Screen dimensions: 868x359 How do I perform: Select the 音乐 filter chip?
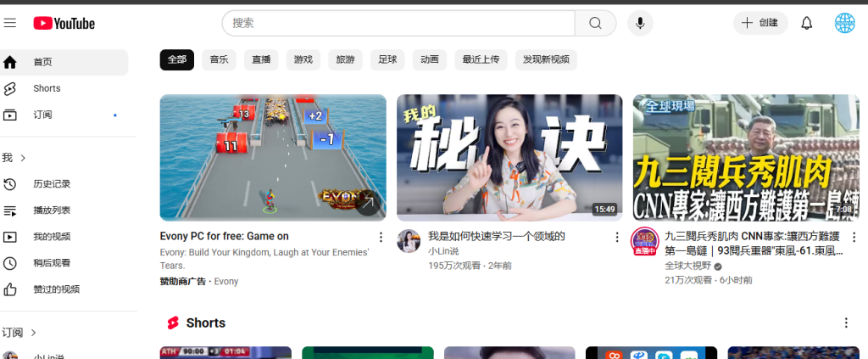click(x=219, y=59)
